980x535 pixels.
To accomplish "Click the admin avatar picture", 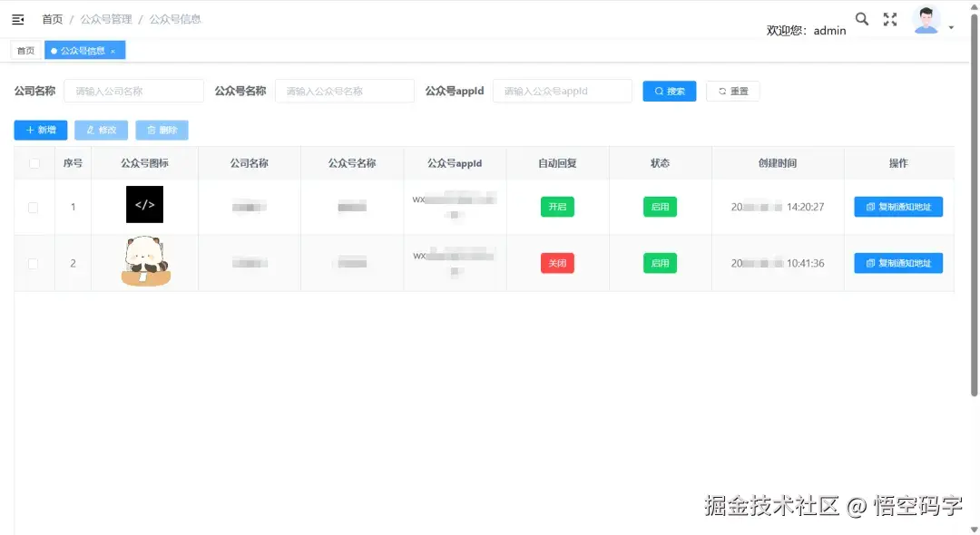I will (926, 18).
